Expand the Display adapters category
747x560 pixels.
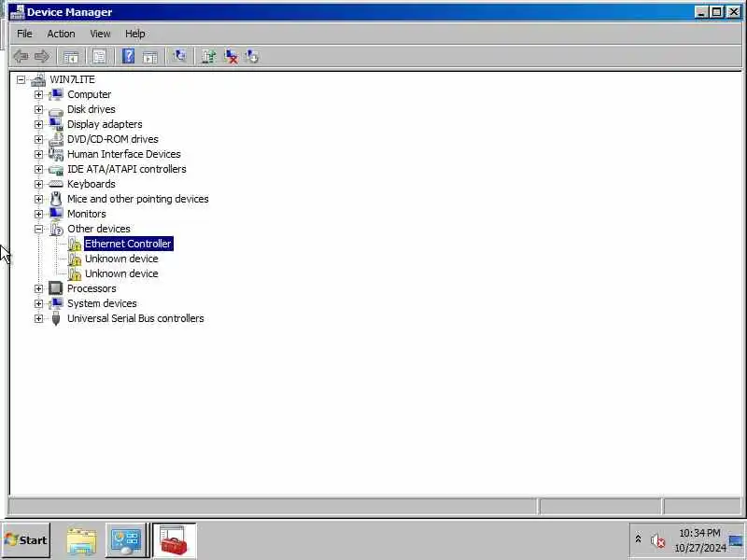click(x=38, y=124)
